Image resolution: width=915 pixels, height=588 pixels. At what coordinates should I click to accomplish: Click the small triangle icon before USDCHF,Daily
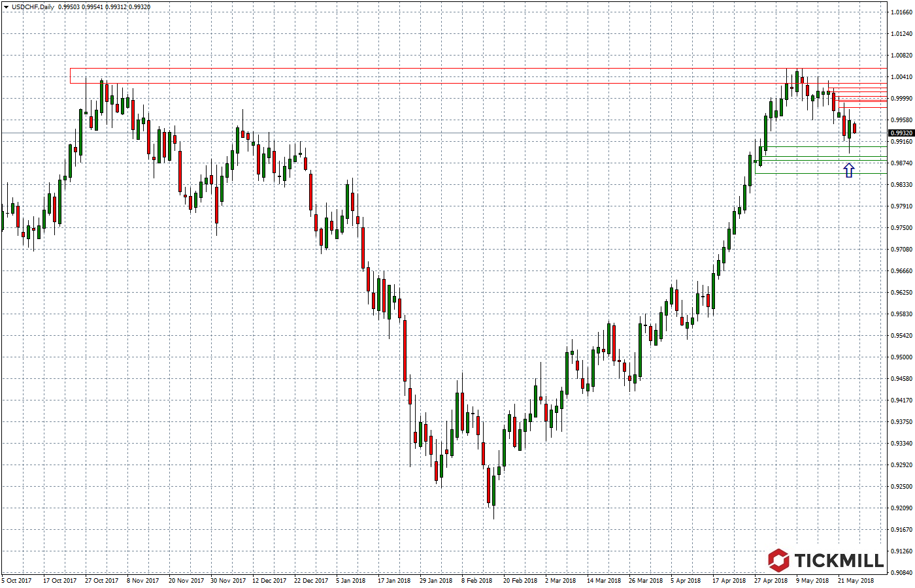pos(6,7)
